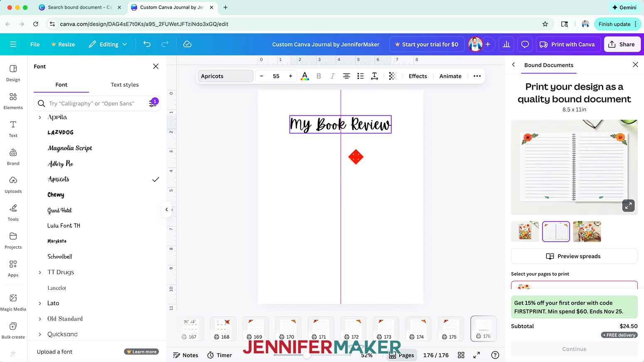The height and width of the screenshot is (362, 644).
Task: Open font filter options
Action: pyautogui.click(x=153, y=103)
